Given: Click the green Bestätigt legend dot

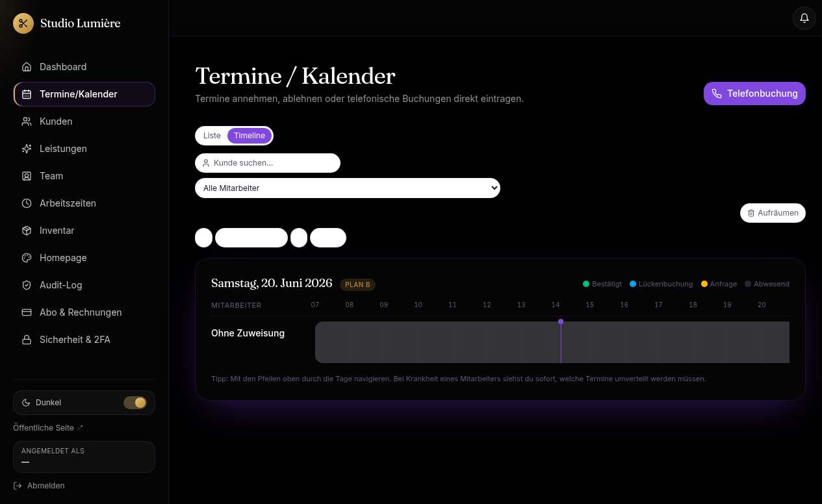Looking at the screenshot, I should pos(586,284).
